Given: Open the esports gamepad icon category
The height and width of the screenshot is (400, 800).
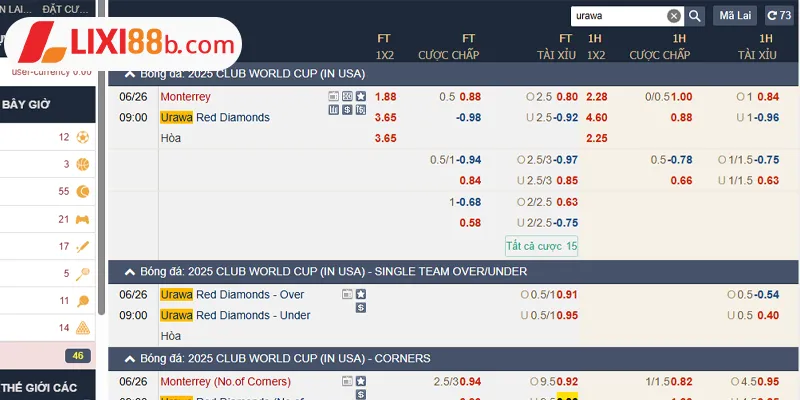Looking at the screenshot, I should click(82, 219).
